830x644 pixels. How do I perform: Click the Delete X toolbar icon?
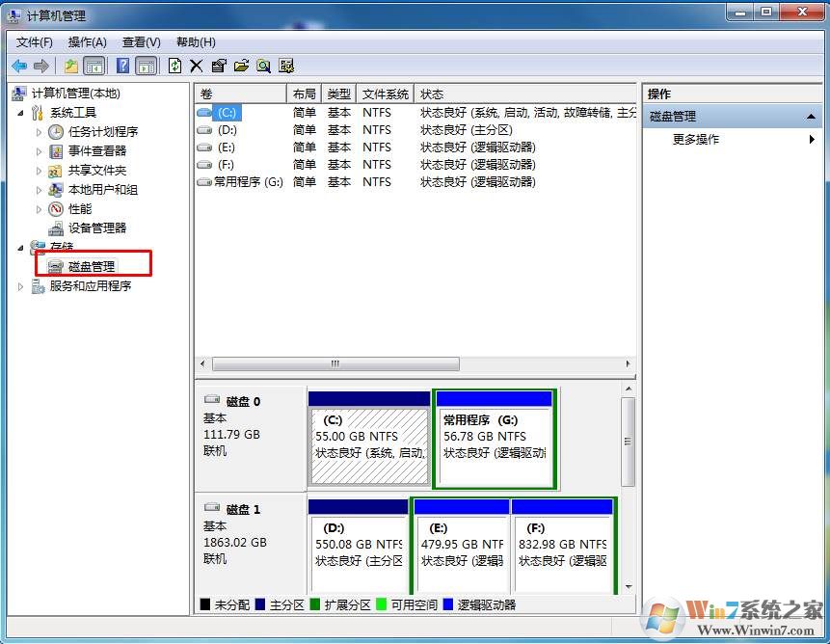[197, 67]
